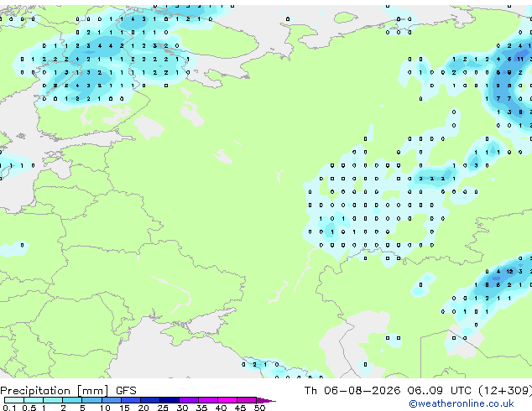Click the legend label '20'
This screenshot has width=532, height=411.
click(x=143, y=408)
